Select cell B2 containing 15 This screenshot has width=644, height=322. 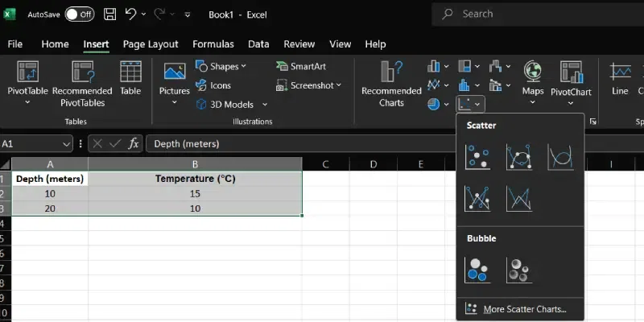(x=195, y=194)
